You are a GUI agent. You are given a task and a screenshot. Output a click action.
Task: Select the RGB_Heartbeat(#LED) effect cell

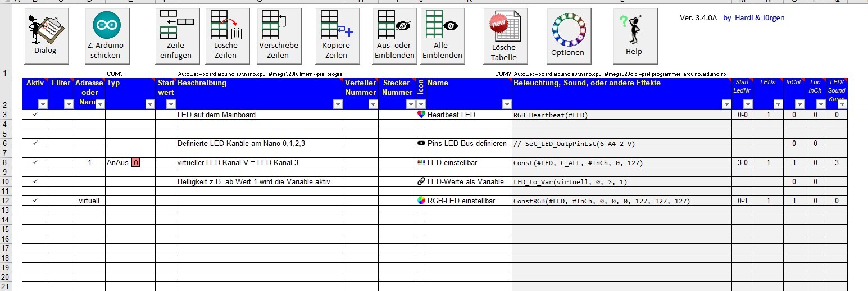621,115
